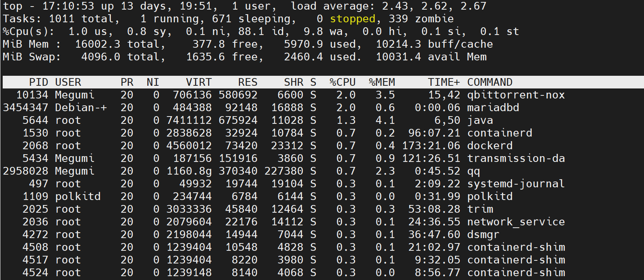The image size is (644, 280).
Task: Click the mariadbd command name
Action: point(493,108)
